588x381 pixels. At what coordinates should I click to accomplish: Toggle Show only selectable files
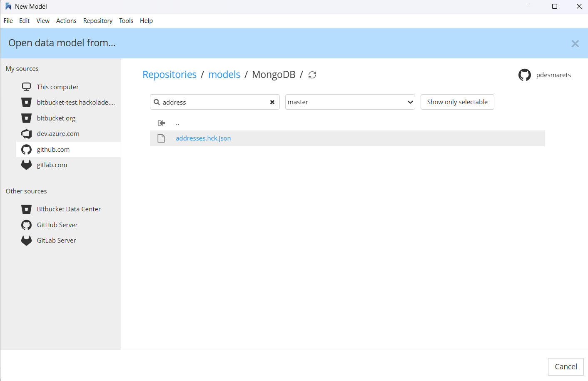pyautogui.click(x=457, y=102)
